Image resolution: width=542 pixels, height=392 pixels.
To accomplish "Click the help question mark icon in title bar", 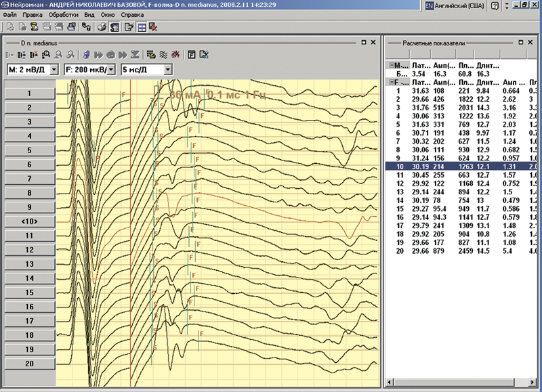I will [x=495, y=6].
